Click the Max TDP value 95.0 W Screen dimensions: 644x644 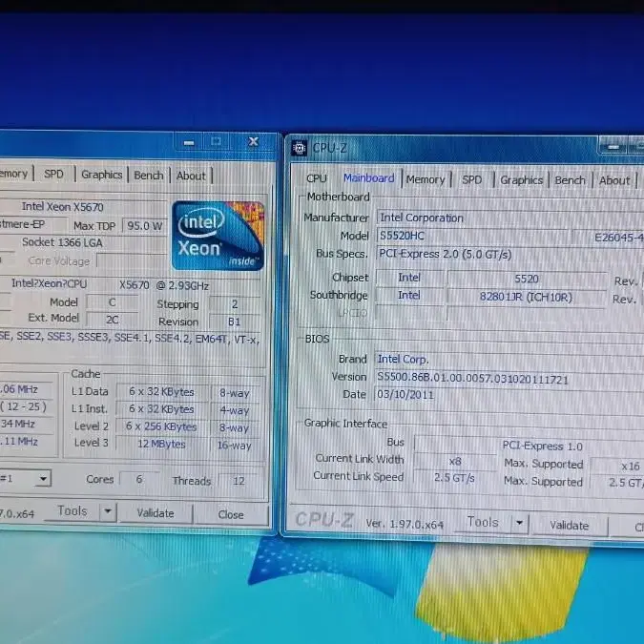coord(145,226)
